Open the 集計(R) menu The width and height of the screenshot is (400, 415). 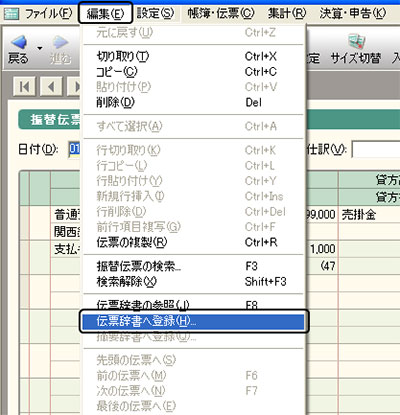pos(287,14)
